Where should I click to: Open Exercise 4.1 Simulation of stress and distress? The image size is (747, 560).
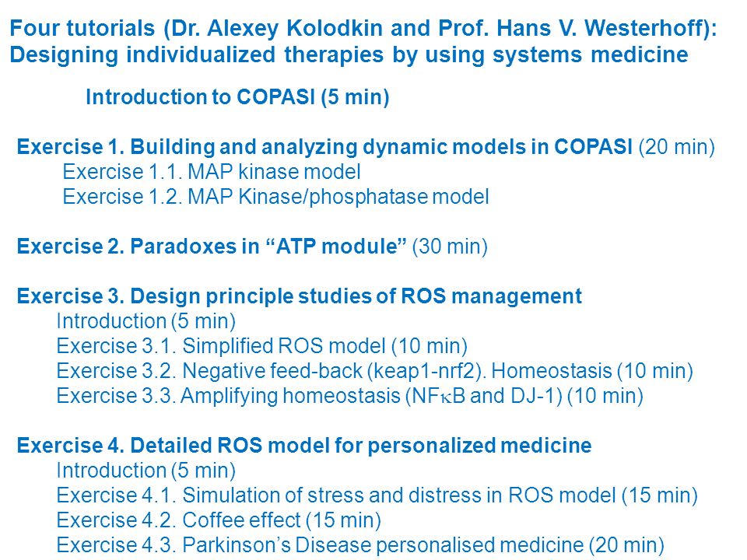pyautogui.click(x=377, y=495)
